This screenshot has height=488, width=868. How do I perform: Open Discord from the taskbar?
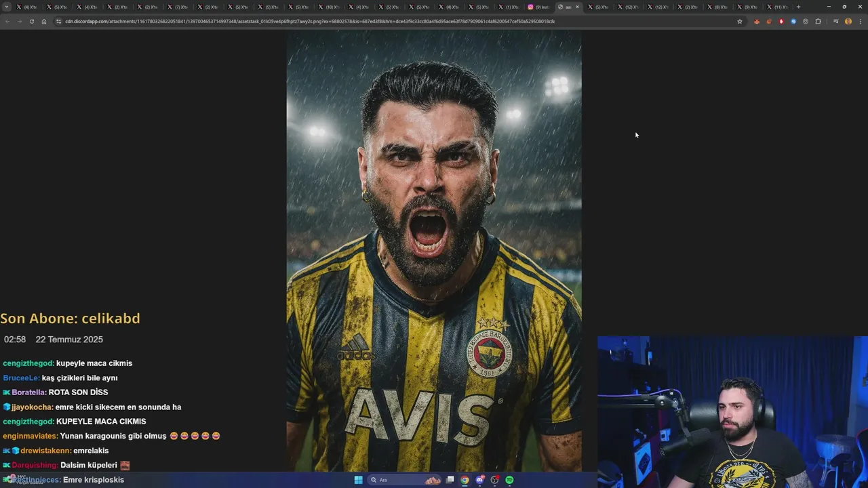[480, 480]
